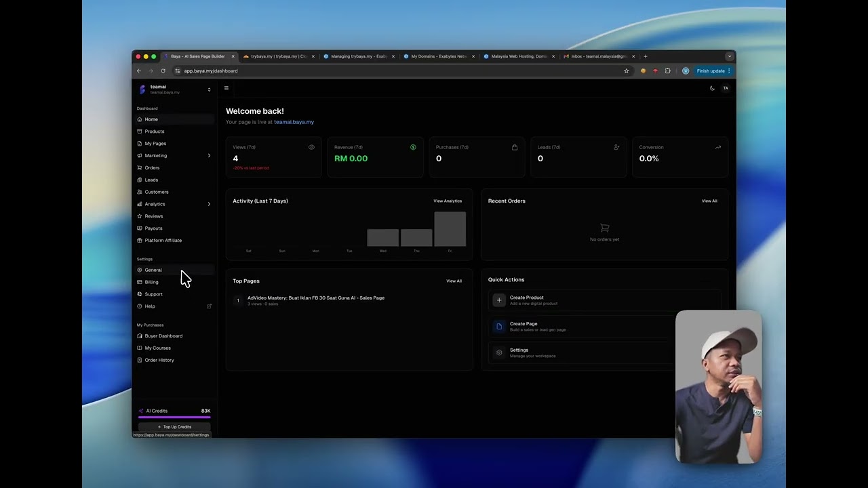
Task: Click the Settings gear in Quick Actions
Action: tap(499, 352)
